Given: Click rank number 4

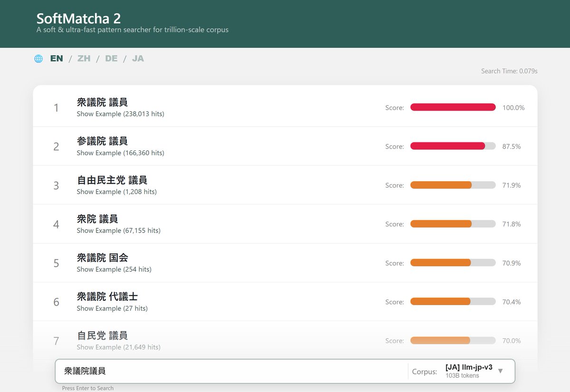Looking at the screenshot, I should [56, 224].
